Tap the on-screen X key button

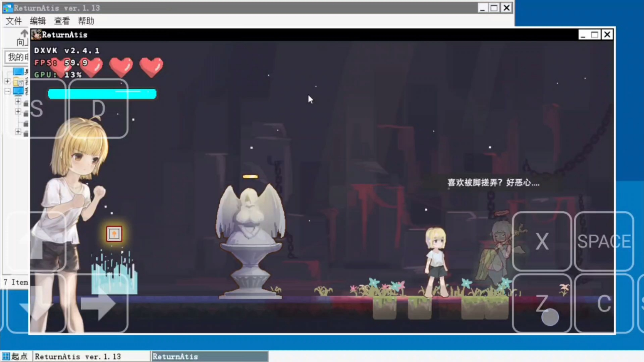[x=542, y=241]
